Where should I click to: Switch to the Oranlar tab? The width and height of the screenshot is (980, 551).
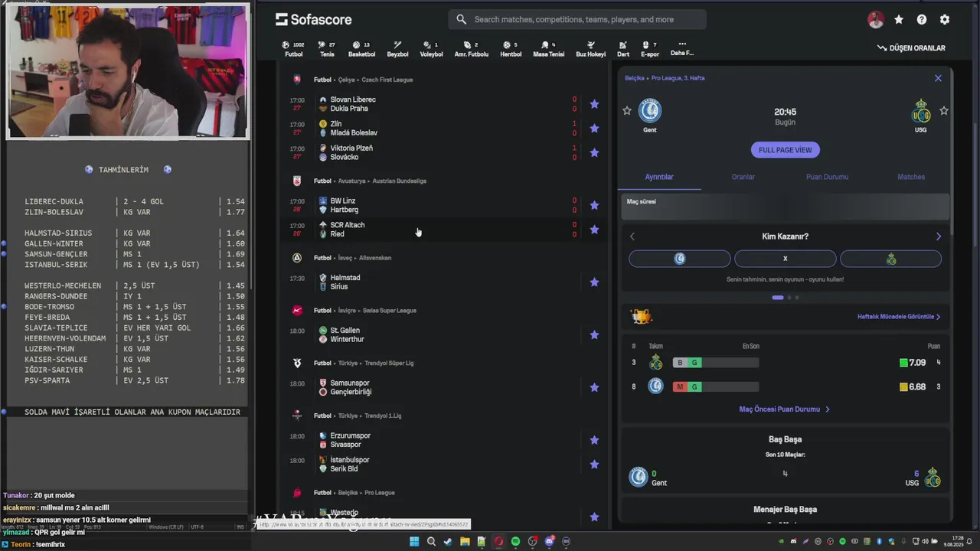[743, 177]
